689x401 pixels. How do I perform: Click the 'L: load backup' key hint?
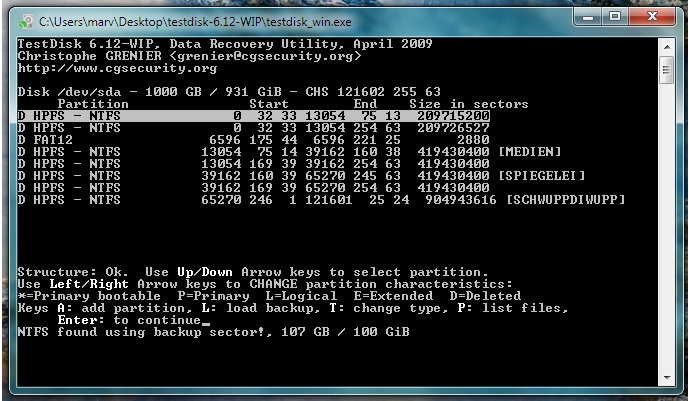coord(261,308)
